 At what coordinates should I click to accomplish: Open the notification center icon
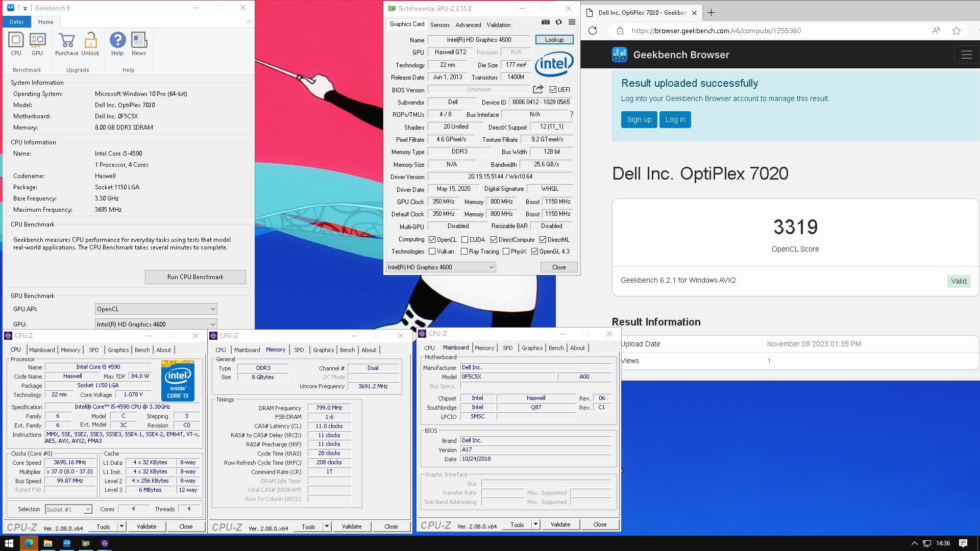pos(963,543)
